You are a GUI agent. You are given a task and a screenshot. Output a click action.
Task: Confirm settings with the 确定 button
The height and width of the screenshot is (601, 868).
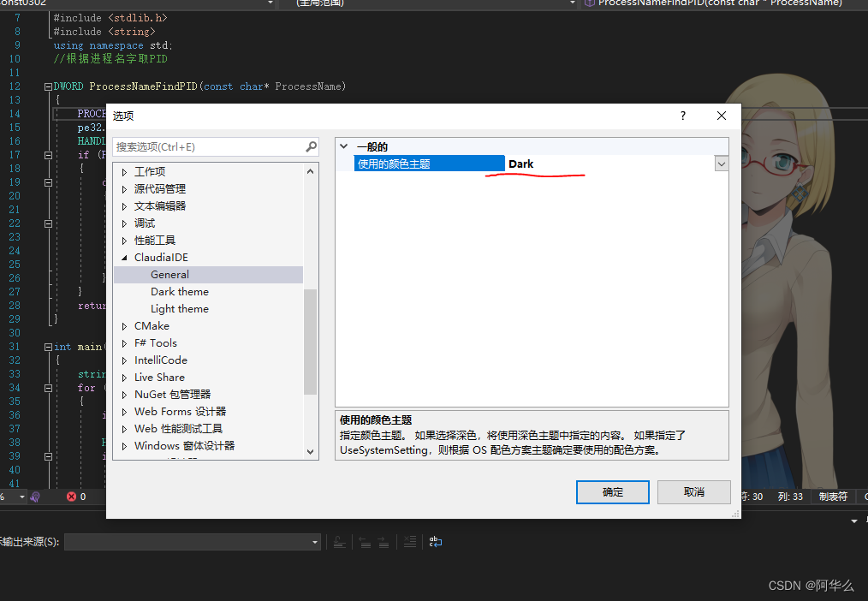pos(612,492)
